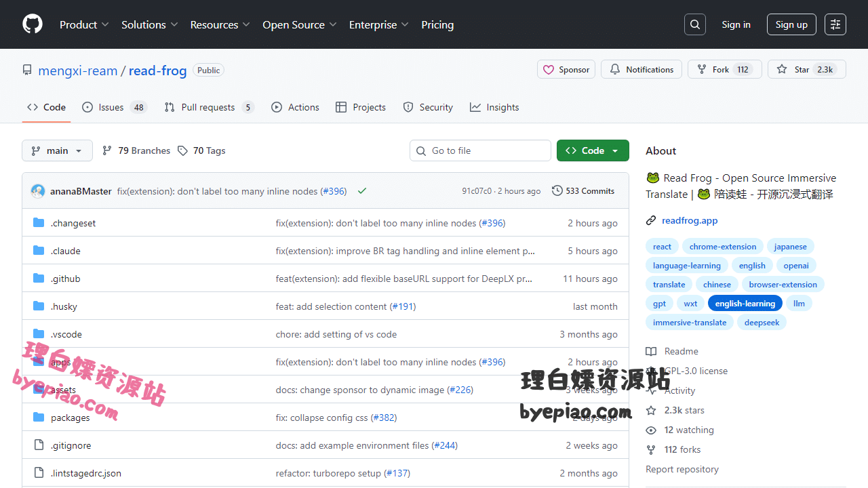This screenshot has height=488, width=868.
Task: Open the .claude folder
Action: (x=66, y=251)
